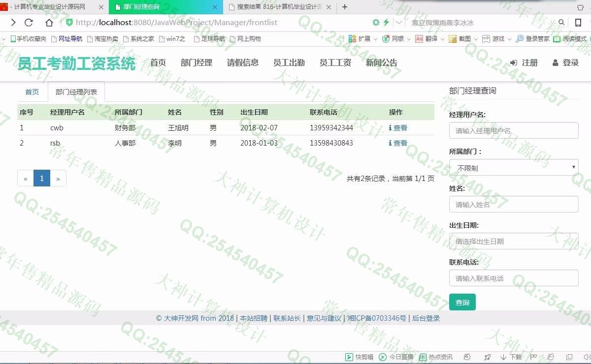The width and height of the screenshot is (591, 364).
Task: Click the 经理用户名 input field
Action: 514,131
